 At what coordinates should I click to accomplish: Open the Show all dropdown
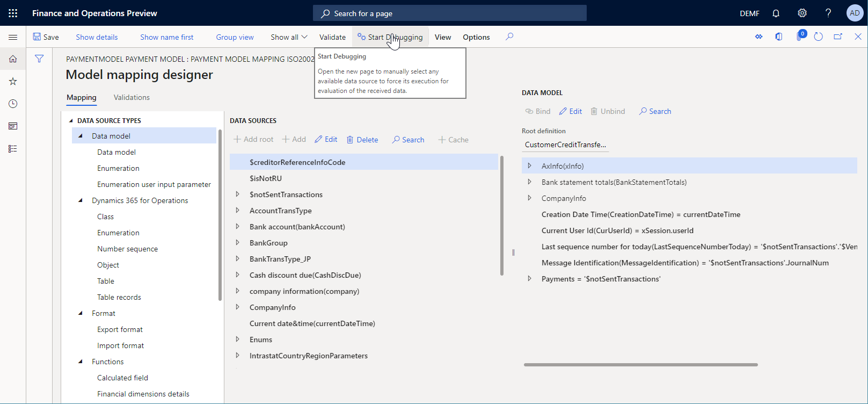tap(289, 37)
